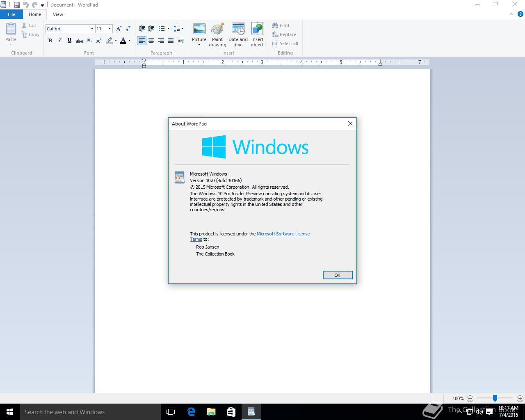Click the zoom slider handle
This screenshot has height=420, width=525.
point(495,398)
